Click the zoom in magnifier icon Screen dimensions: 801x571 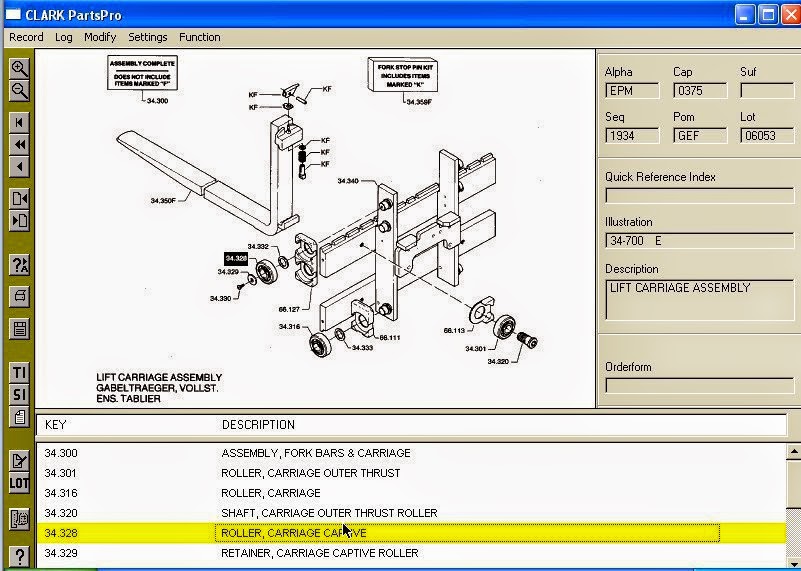pos(19,68)
